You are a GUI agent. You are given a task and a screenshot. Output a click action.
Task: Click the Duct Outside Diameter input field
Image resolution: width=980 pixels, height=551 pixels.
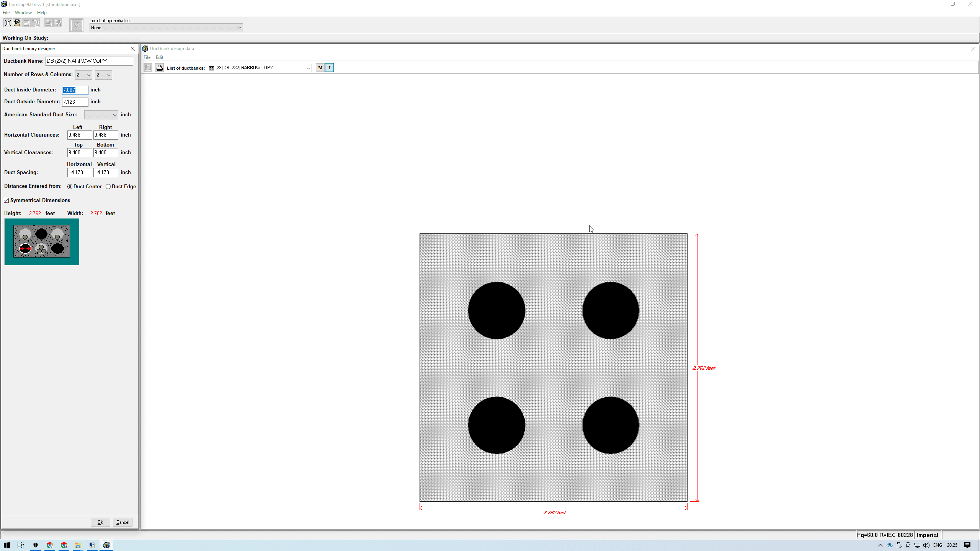click(x=75, y=102)
